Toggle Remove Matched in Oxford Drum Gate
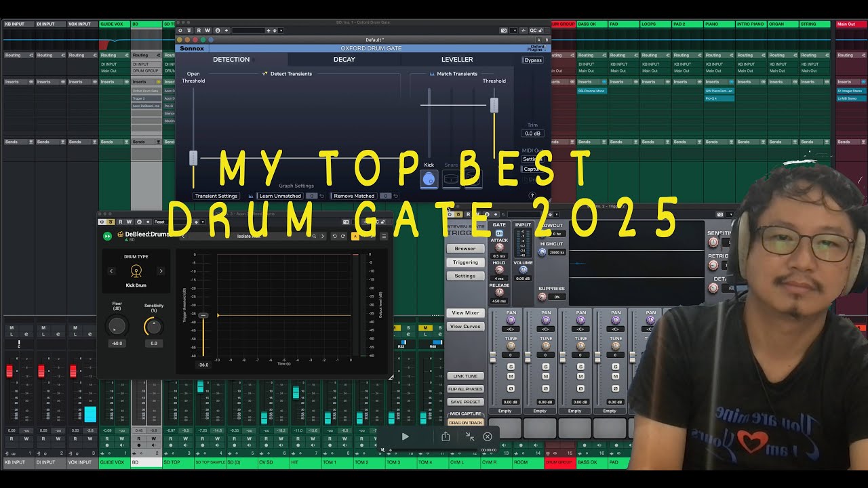This screenshot has width=868, height=488. coord(354,196)
